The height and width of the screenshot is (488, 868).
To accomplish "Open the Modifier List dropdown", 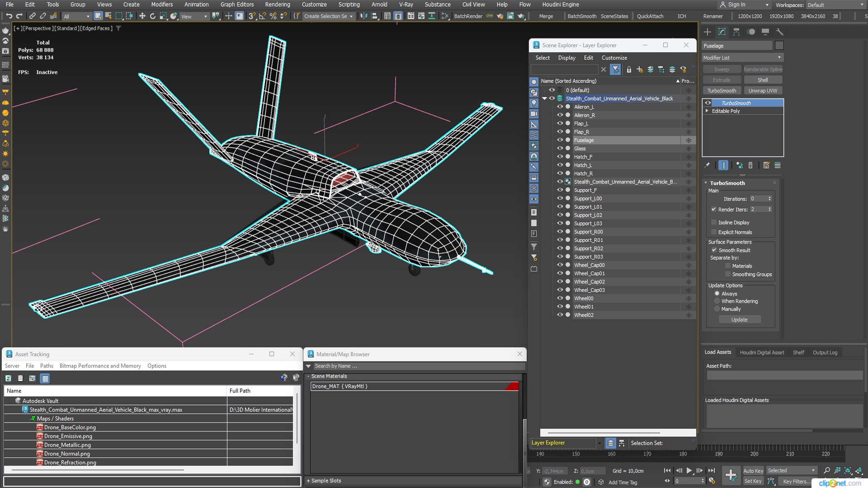I will (743, 58).
